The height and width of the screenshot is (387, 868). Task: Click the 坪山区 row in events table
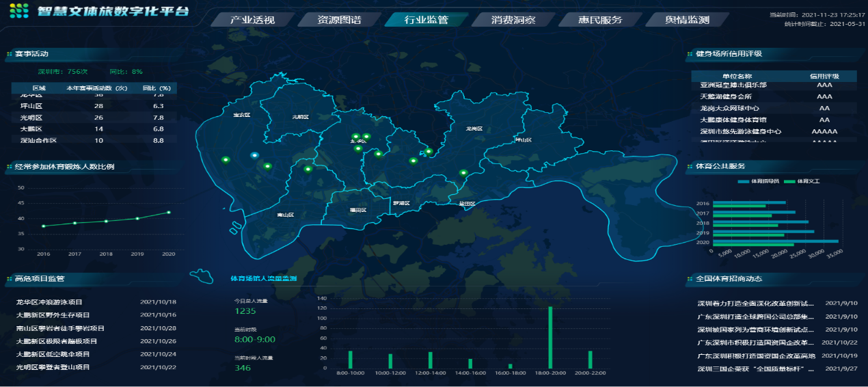pyautogui.click(x=31, y=106)
